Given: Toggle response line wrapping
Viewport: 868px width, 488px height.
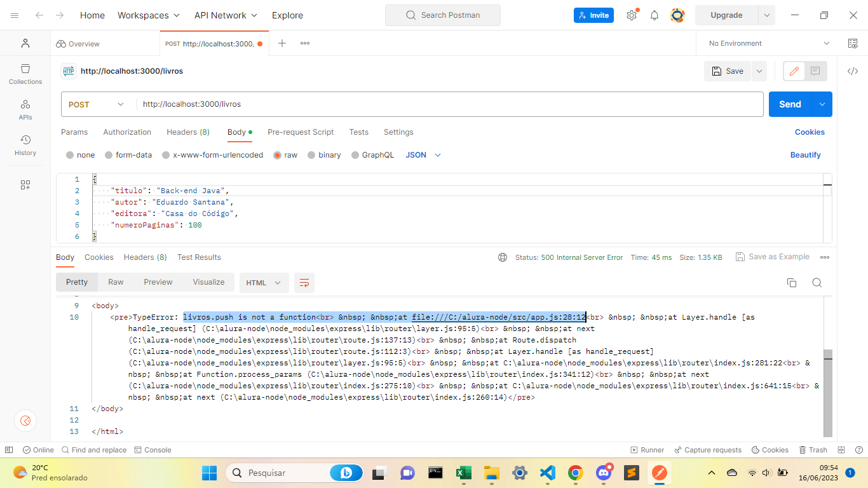Looking at the screenshot, I should (304, 283).
